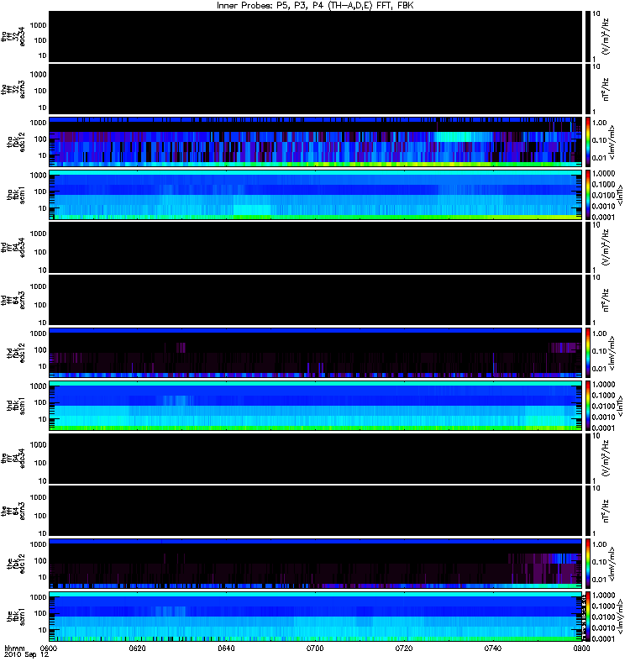The width and height of the screenshot is (630, 672).
Task: Click the thd fbk edc12 spectrogram plot
Action: click(x=315, y=353)
